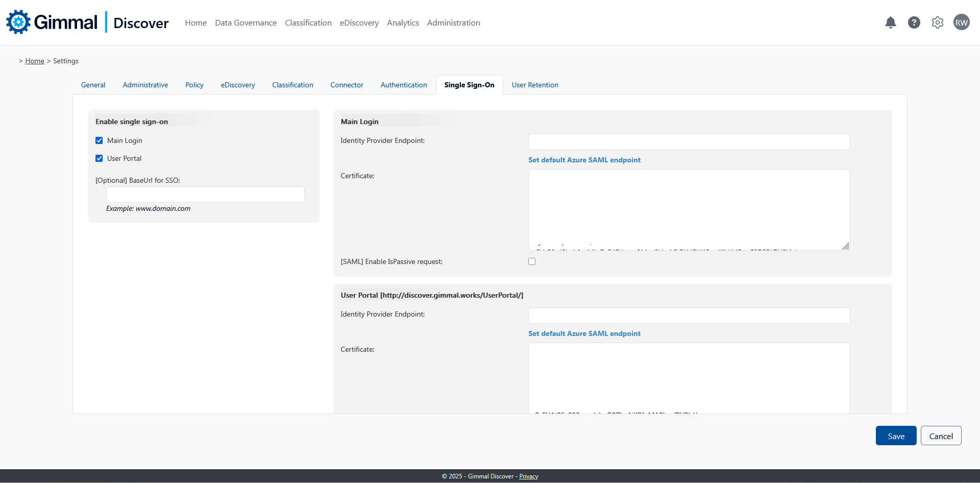Image resolution: width=980 pixels, height=483 pixels.
Task: Open the Data Governance menu
Action: click(x=246, y=23)
